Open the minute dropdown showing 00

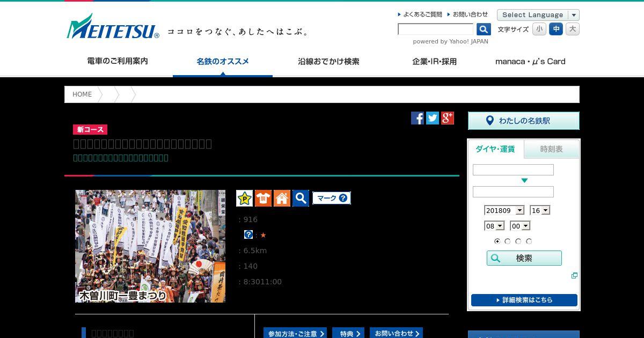click(520, 226)
